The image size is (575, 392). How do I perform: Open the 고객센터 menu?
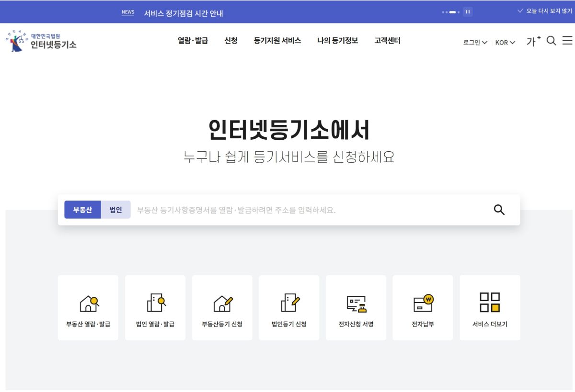coord(386,41)
